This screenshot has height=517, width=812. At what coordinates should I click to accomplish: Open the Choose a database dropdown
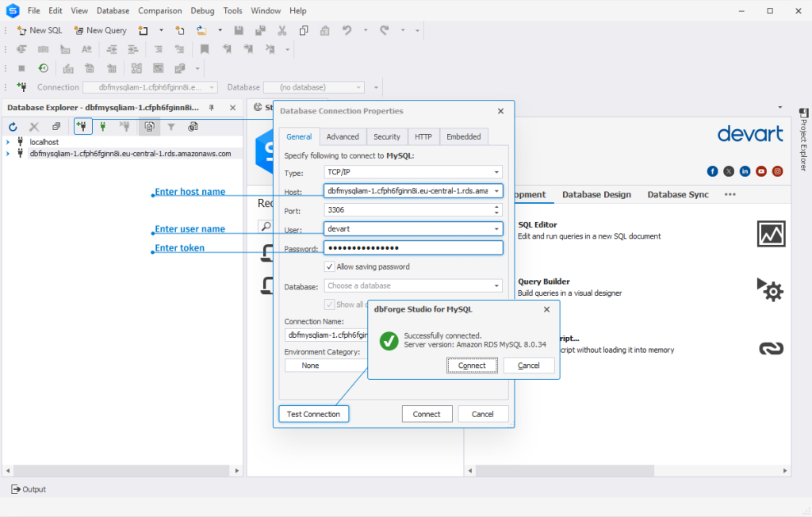click(x=496, y=286)
